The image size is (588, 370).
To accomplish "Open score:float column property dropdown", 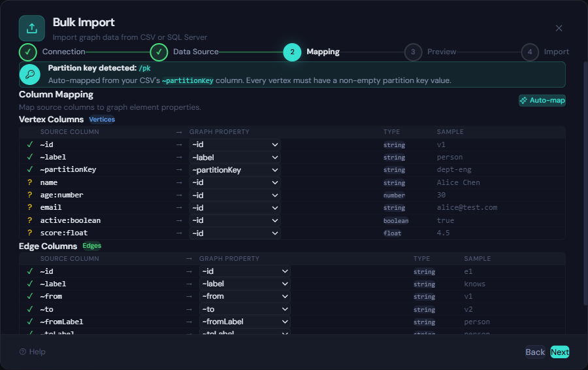I will point(235,233).
